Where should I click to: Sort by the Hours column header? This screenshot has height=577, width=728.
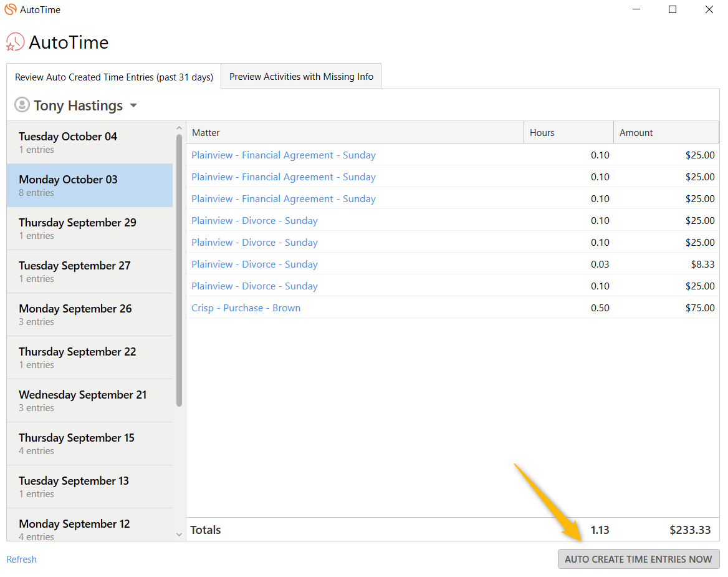pyautogui.click(x=568, y=132)
